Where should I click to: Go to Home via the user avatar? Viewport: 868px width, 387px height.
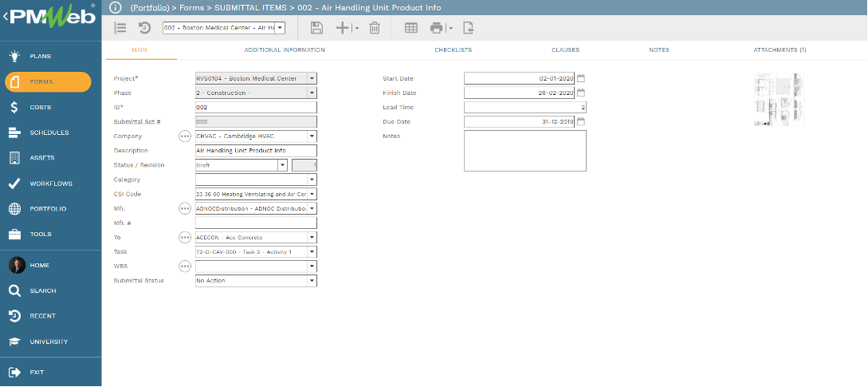[x=18, y=265]
